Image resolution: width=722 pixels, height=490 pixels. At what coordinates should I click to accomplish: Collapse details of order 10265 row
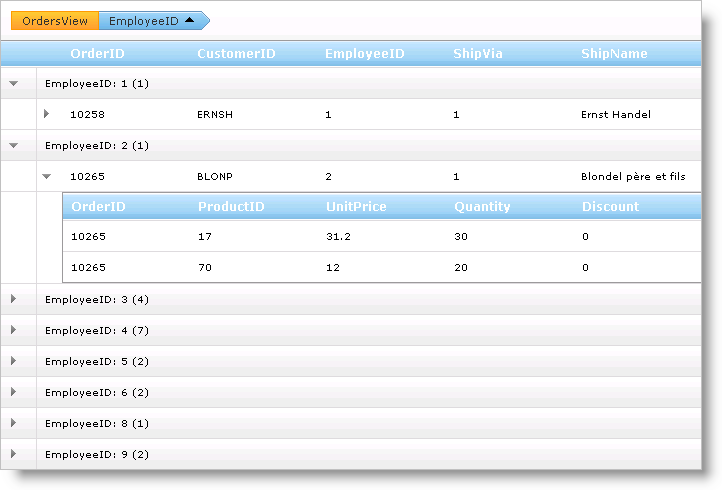pos(47,176)
